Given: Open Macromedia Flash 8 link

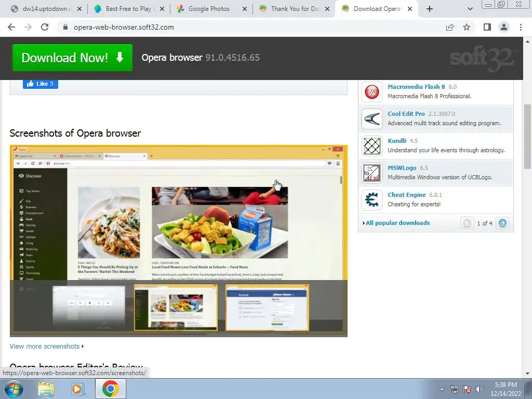Looking at the screenshot, I should click(416, 87).
